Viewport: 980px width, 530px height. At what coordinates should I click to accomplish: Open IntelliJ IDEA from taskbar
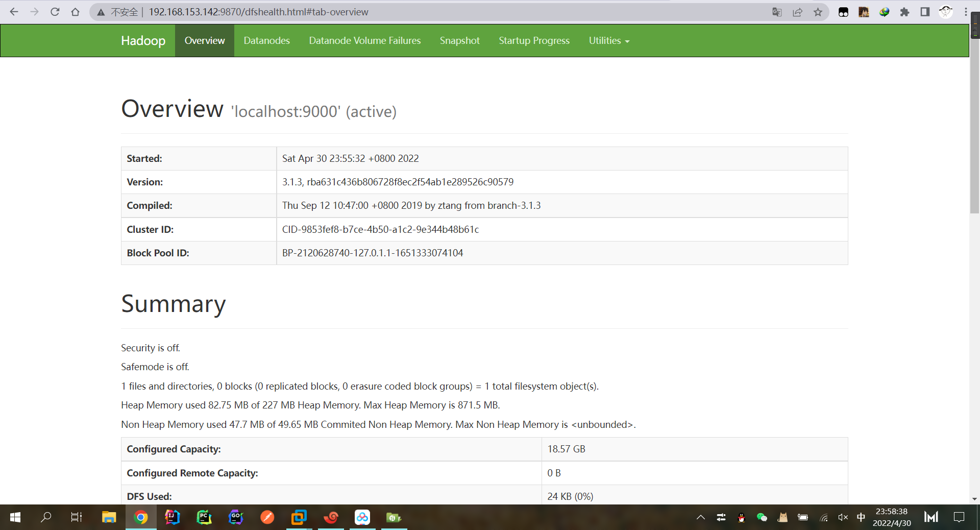point(173,517)
